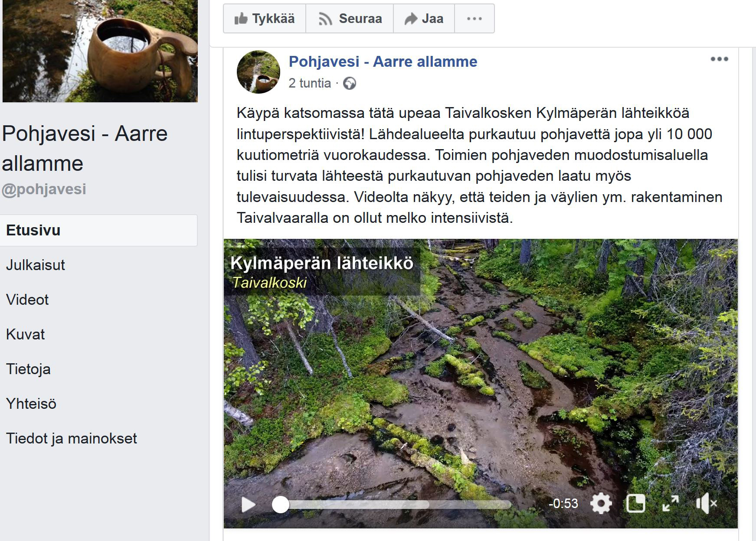
Task: Open Videot in the sidebar
Action: [x=27, y=300]
